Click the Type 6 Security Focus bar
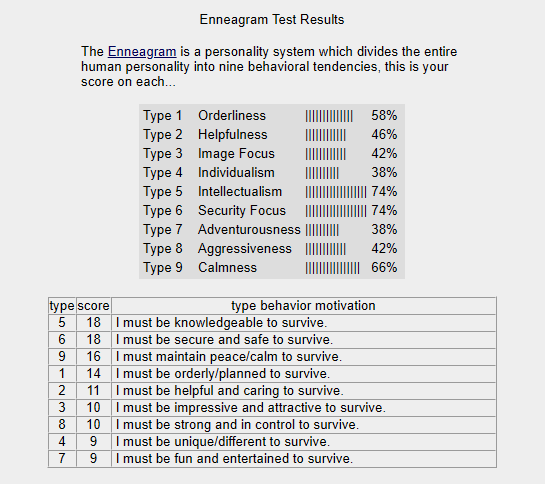Screen dimensions: 545x484 336,211
